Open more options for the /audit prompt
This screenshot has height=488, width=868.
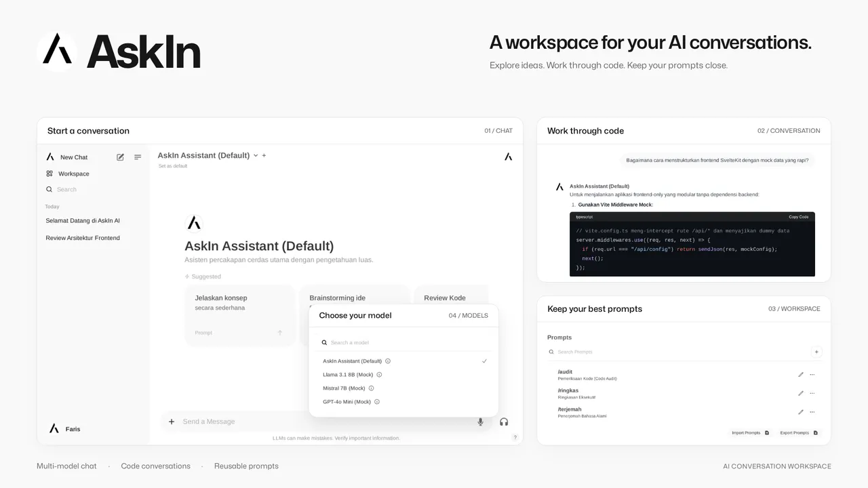coord(812,375)
